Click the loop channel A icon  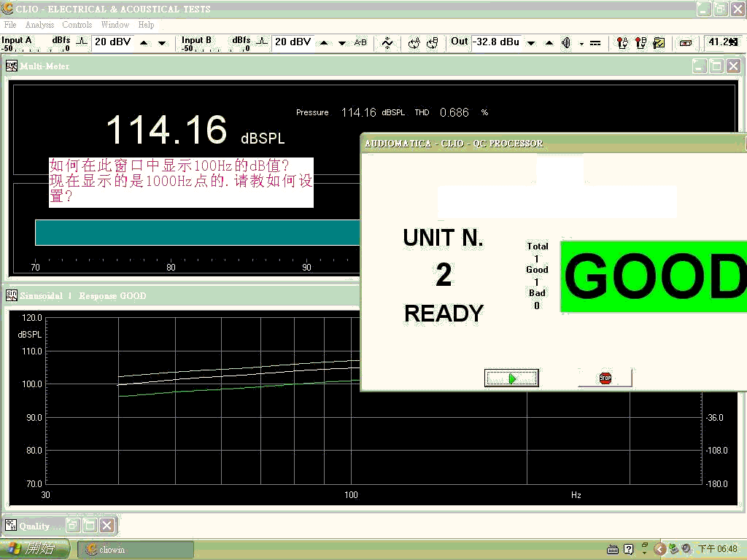(414, 42)
